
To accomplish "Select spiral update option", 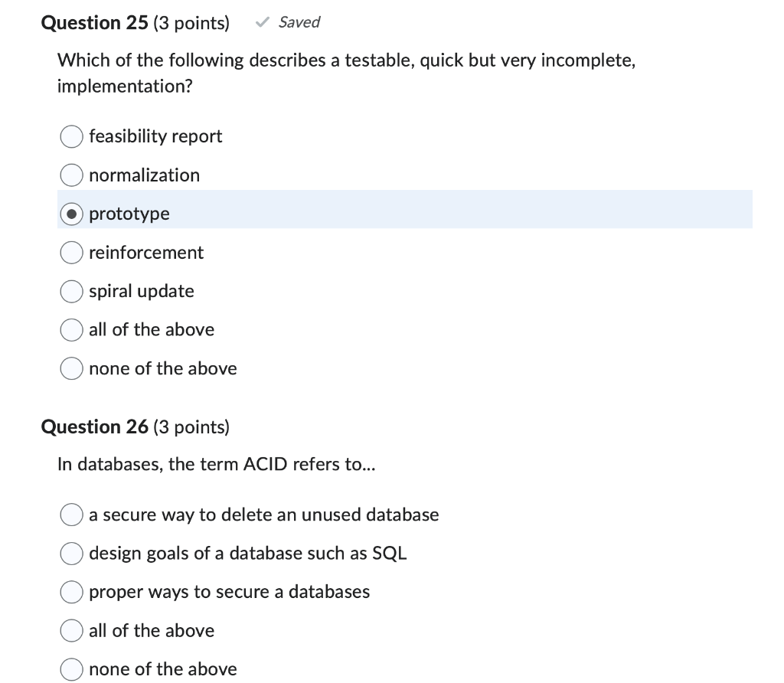I will tap(71, 291).
